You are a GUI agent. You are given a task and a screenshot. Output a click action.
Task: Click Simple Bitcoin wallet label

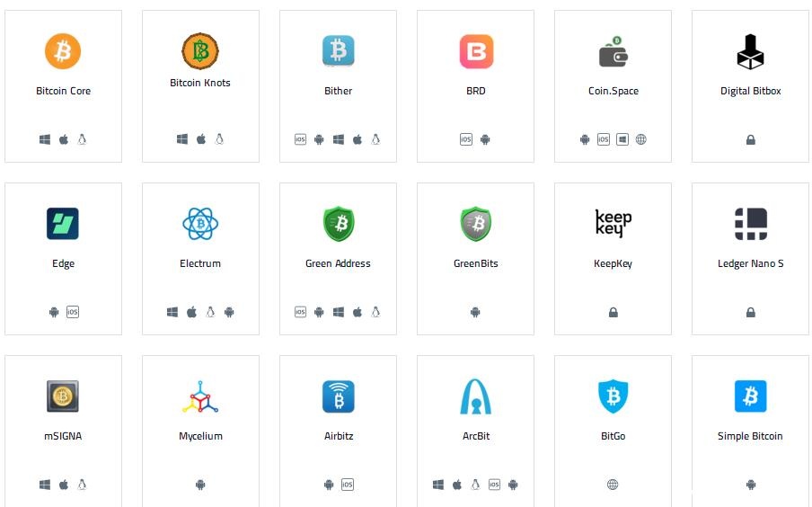tap(750, 436)
